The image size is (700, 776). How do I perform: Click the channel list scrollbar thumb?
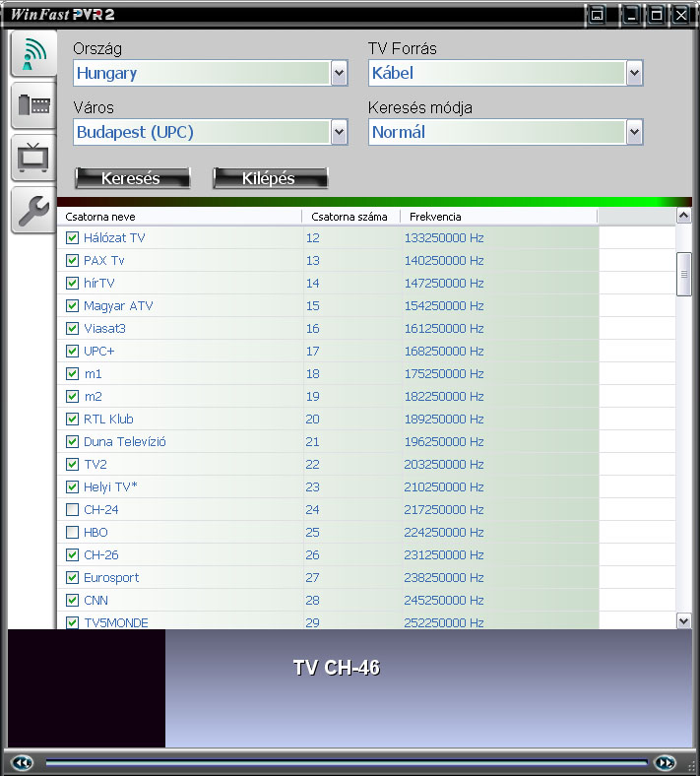pyautogui.click(x=683, y=274)
